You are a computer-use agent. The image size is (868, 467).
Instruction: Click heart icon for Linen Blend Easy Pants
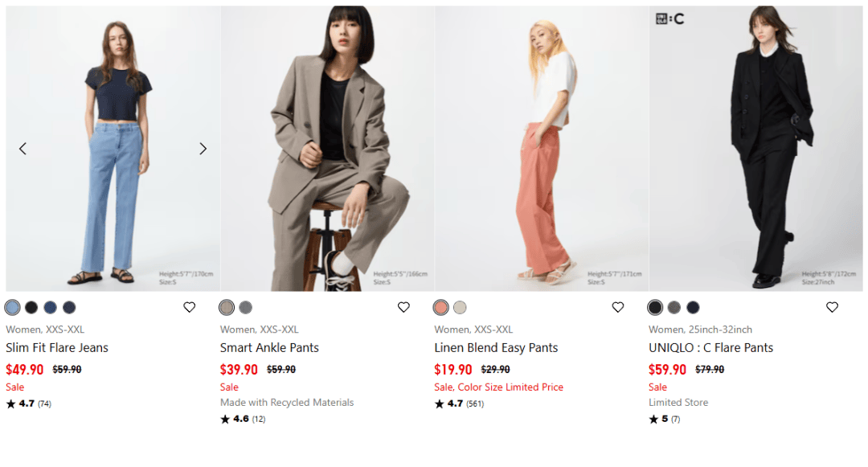point(618,307)
